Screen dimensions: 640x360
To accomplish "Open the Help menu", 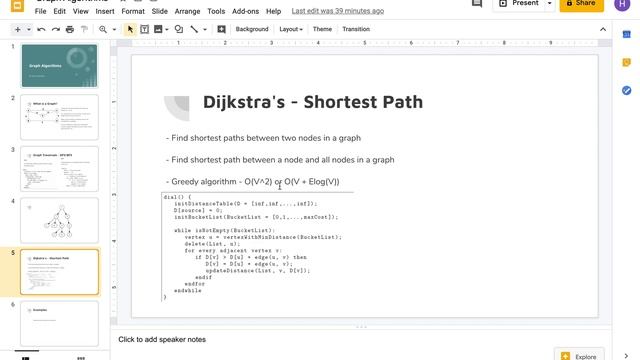I will pos(273,11).
